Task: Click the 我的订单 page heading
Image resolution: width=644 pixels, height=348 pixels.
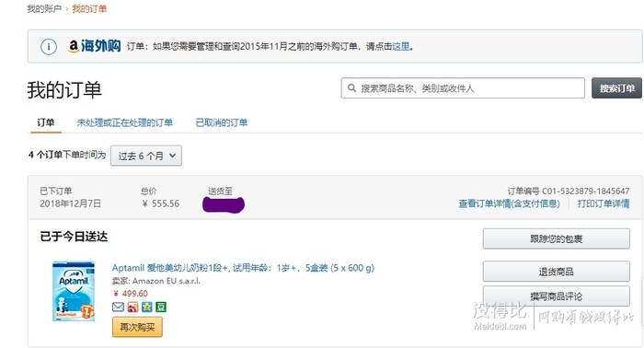Action: (64, 89)
